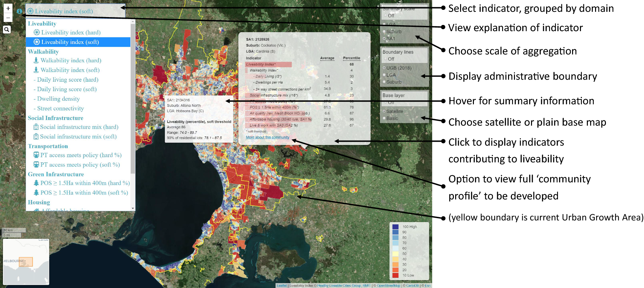This screenshot has height=288, width=644.
Task: Click the Affordable housing (30/40 rule) row
Action: (x=303, y=119)
